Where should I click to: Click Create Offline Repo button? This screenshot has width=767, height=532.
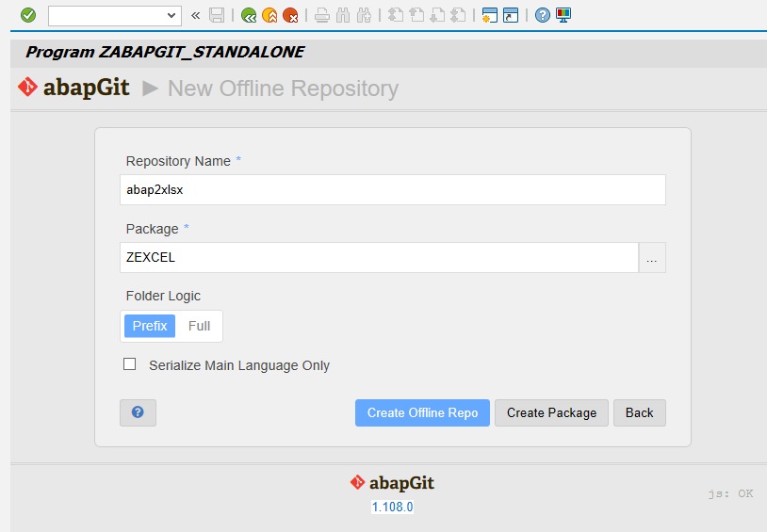coord(422,412)
